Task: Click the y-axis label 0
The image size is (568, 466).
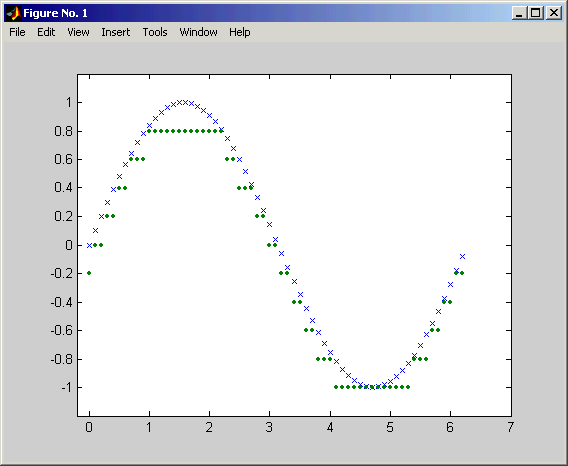Action: (69, 245)
